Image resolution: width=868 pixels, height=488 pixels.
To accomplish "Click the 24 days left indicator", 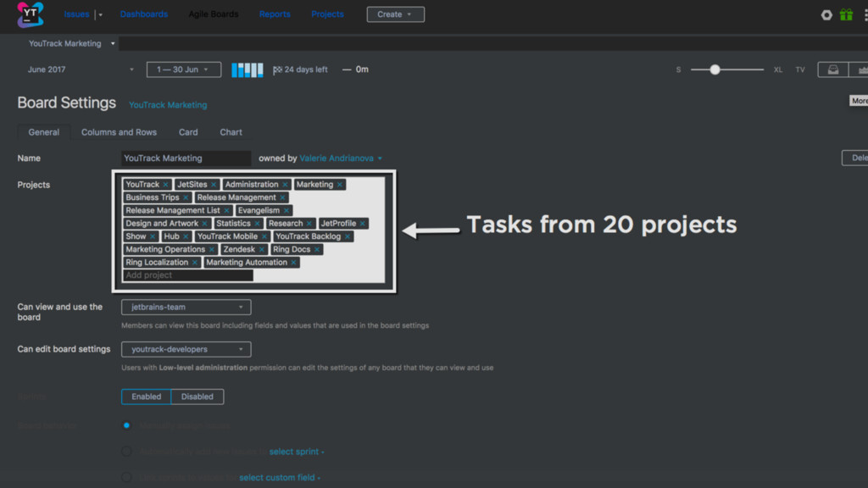I will coord(300,69).
